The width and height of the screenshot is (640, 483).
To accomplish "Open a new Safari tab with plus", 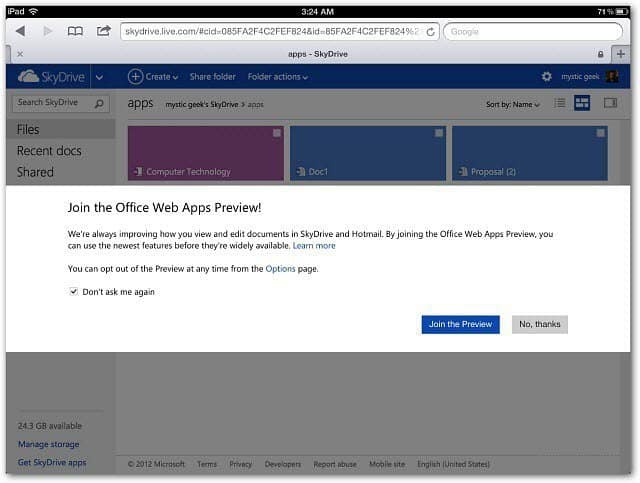I will pyautogui.click(x=620, y=54).
